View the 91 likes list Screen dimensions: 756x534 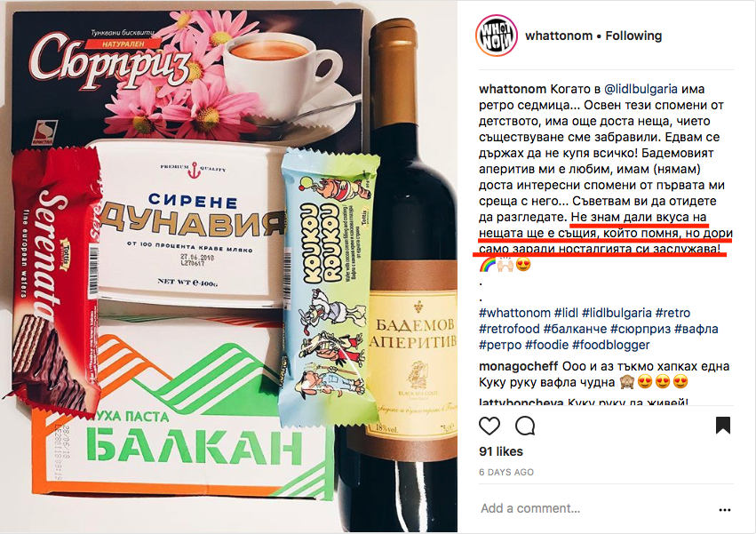pos(501,451)
